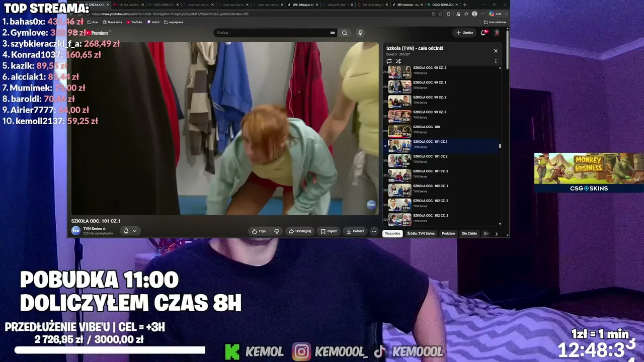Screen dimensions: 644x362
Task: Click the video title SZKOŁA ODC. 101 CZ.1
Action: [96, 221]
